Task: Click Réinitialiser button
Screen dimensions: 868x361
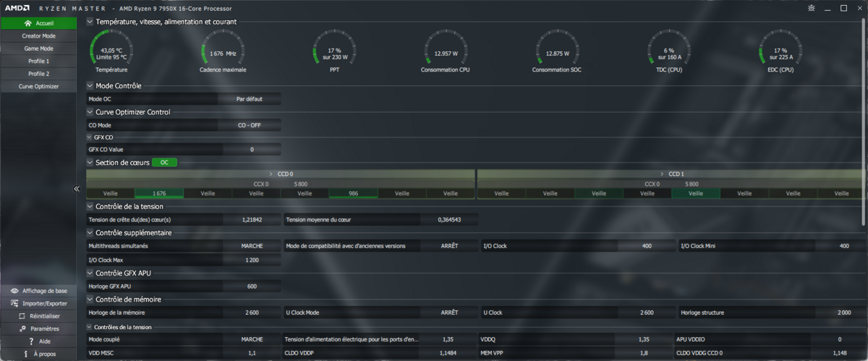Action: pos(38,316)
